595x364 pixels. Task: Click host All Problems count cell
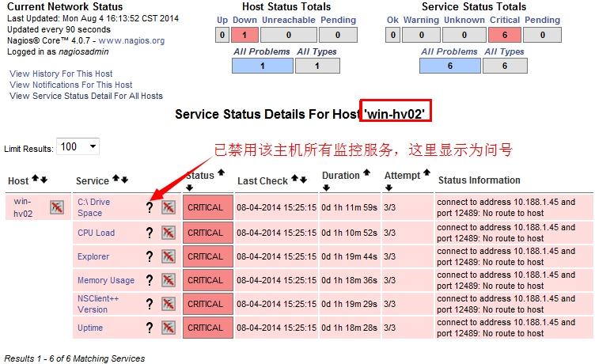click(263, 66)
